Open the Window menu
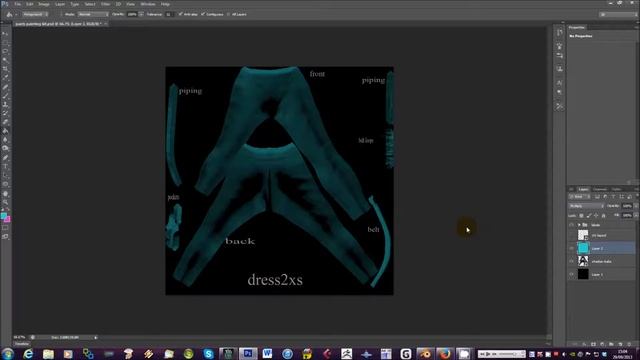Image resolution: width=640 pixels, height=360 pixels. [x=148, y=4]
